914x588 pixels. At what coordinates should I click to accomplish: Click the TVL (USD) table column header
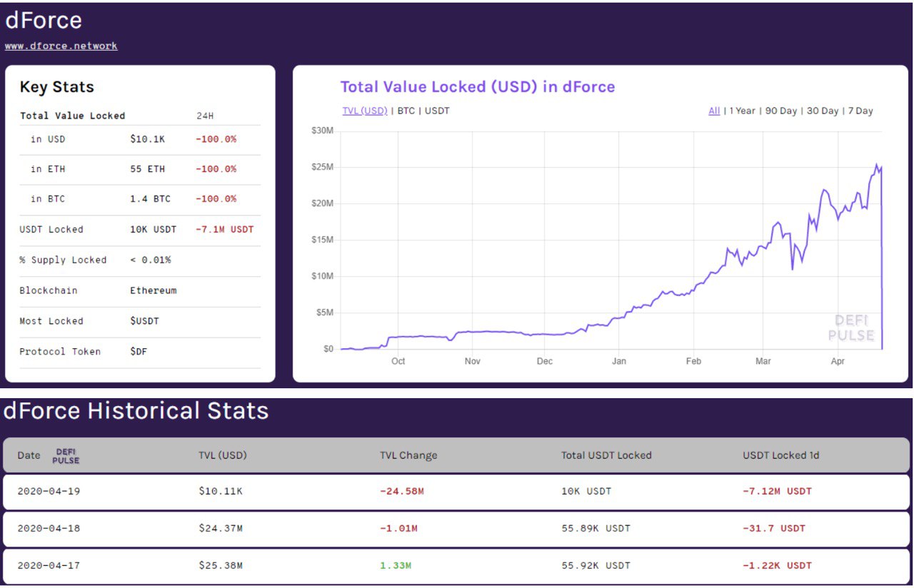(x=223, y=455)
